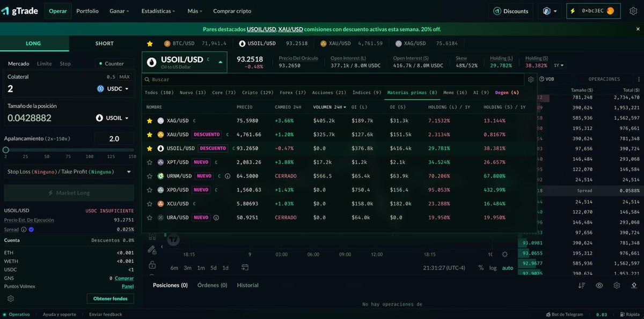644x319 pixels.
Task: Open positions panel settings gear
Action: 617,286
